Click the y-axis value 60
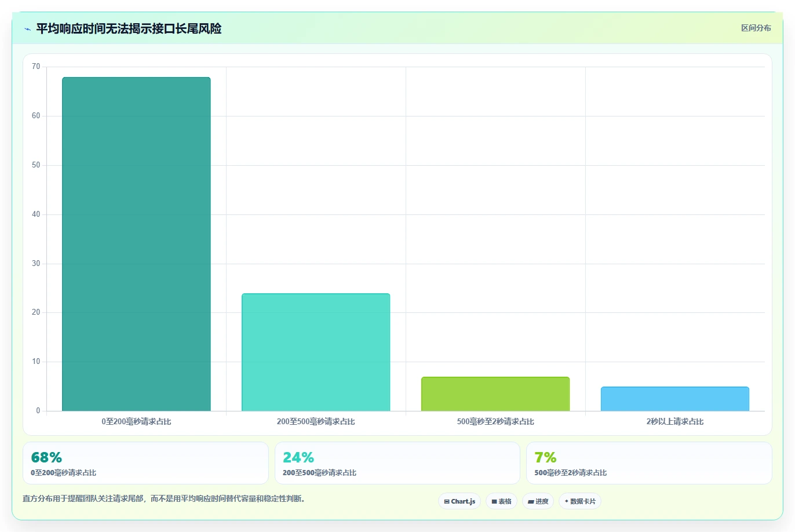Viewport: 795px width, 532px height. pyautogui.click(x=36, y=116)
